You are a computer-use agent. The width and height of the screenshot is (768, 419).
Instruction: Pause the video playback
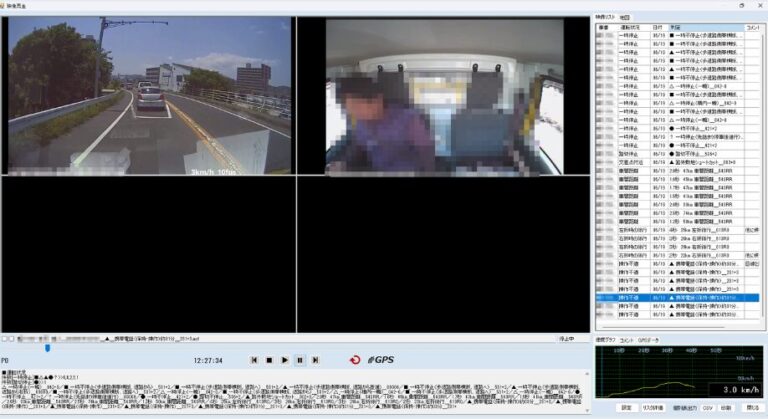[x=300, y=359]
